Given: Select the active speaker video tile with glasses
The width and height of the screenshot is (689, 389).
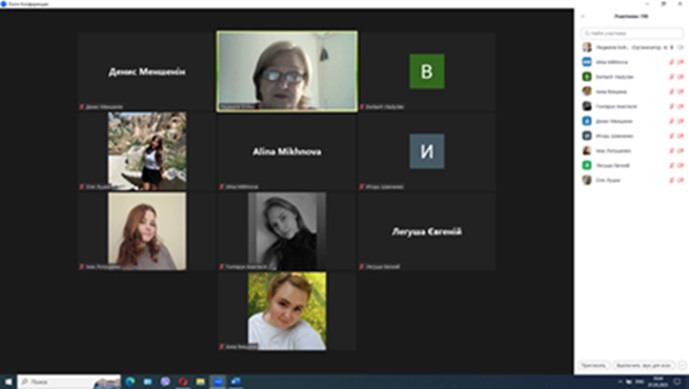Looking at the screenshot, I should click(x=287, y=71).
